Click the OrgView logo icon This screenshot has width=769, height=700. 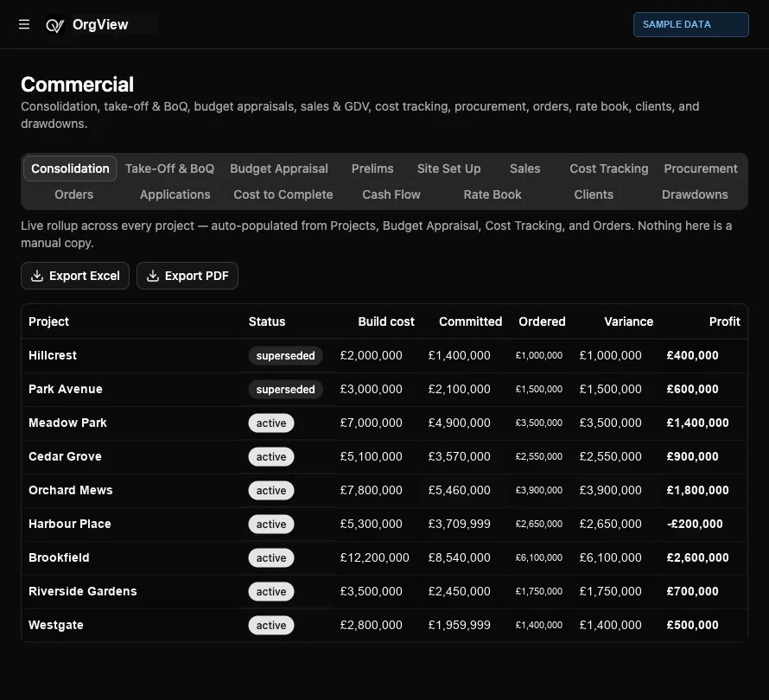tap(55, 25)
